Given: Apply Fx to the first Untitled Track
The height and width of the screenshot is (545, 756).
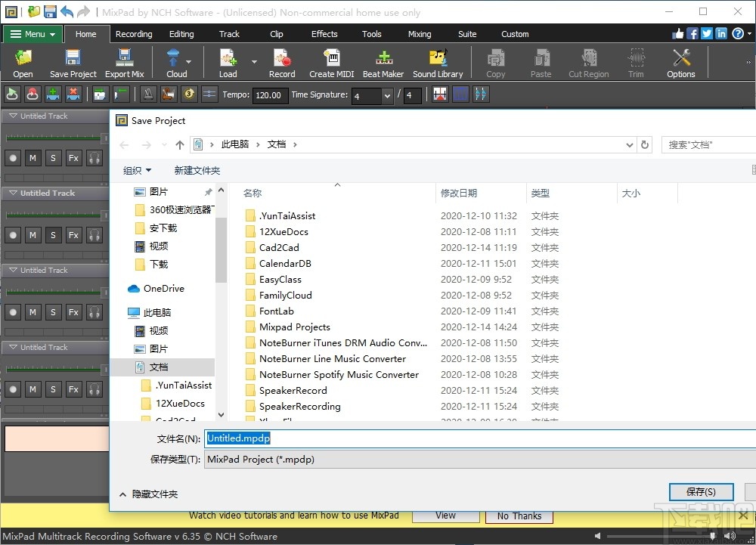Looking at the screenshot, I should pyautogui.click(x=73, y=158).
